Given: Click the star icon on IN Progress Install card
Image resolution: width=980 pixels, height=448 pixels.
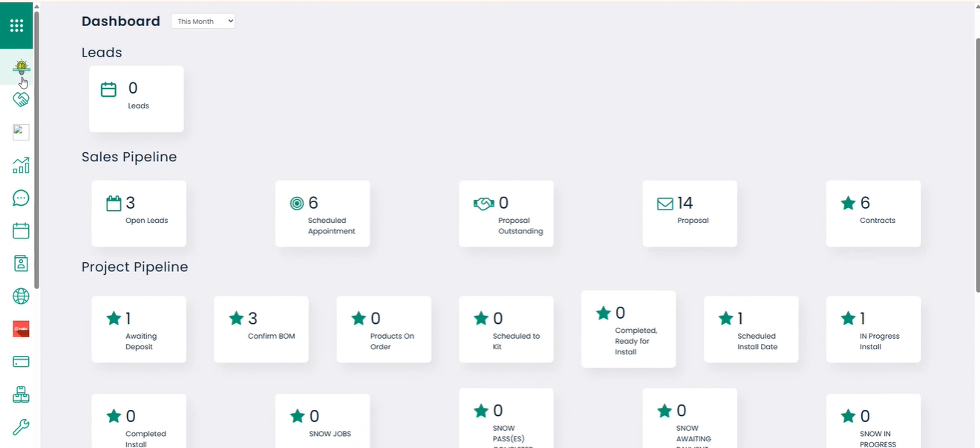Looking at the screenshot, I should [848, 318].
